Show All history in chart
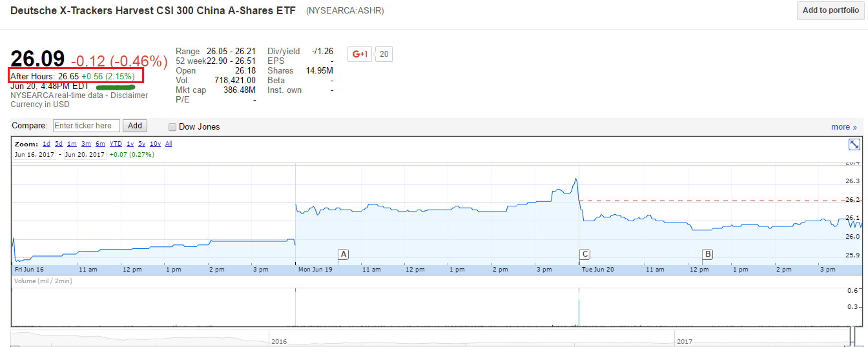This screenshot has height=347, width=868. click(169, 144)
